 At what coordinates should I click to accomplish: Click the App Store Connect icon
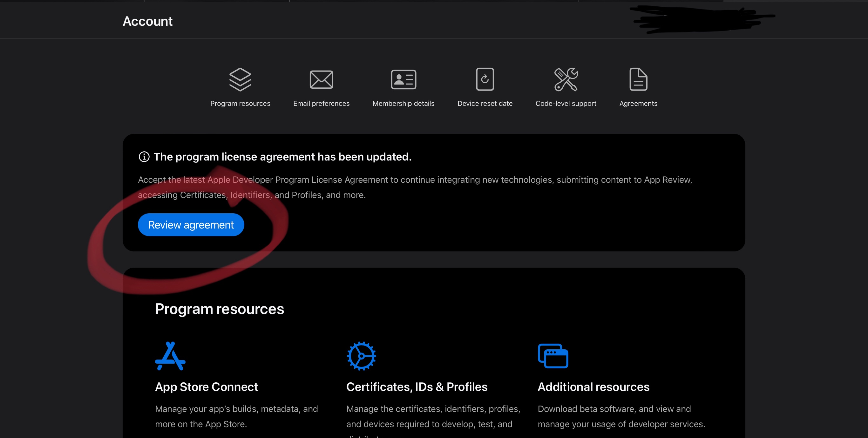[x=170, y=356]
